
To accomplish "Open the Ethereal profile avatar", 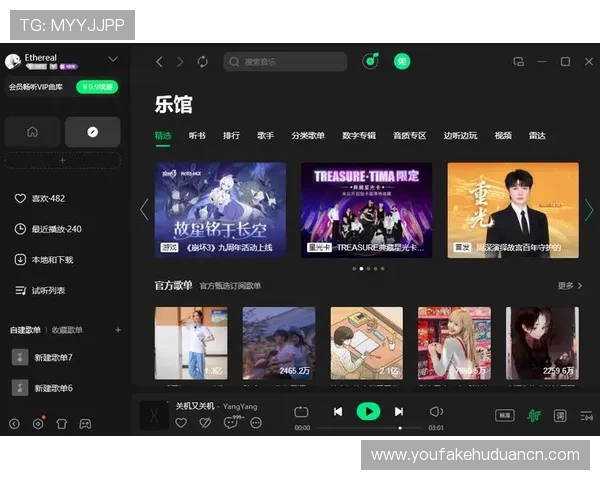I will point(13,61).
